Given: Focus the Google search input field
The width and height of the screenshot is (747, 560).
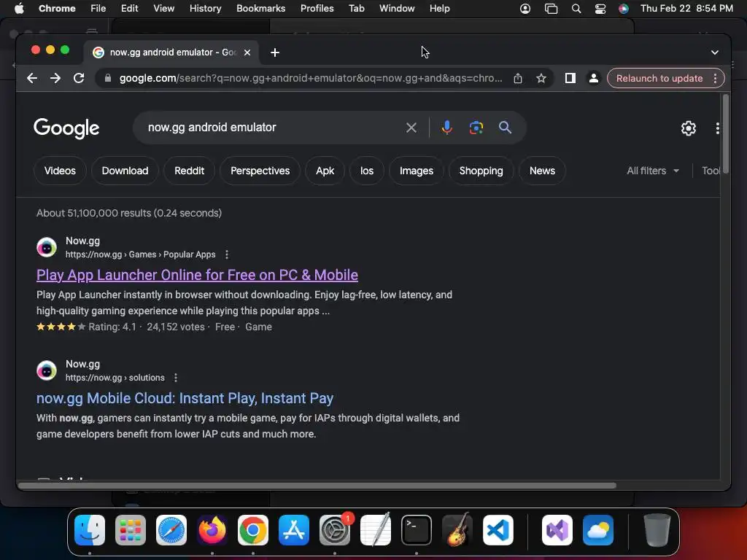Looking at the screenshot, I should click(274, 128).
